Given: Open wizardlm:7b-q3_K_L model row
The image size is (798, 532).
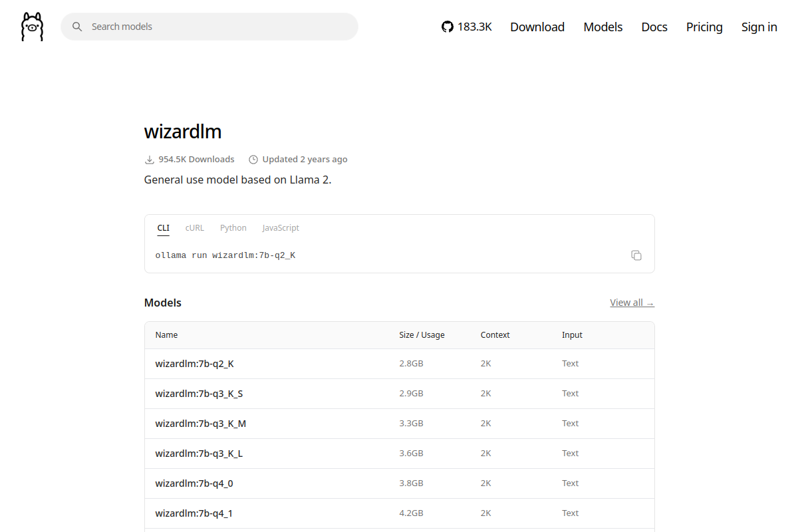Looking at the screenshot, I should 400,454.
